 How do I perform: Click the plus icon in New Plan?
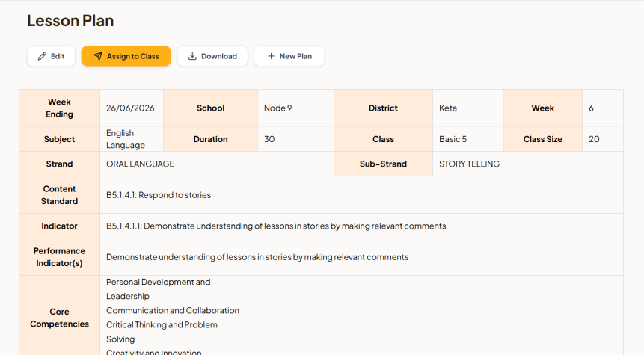point(271,56)
